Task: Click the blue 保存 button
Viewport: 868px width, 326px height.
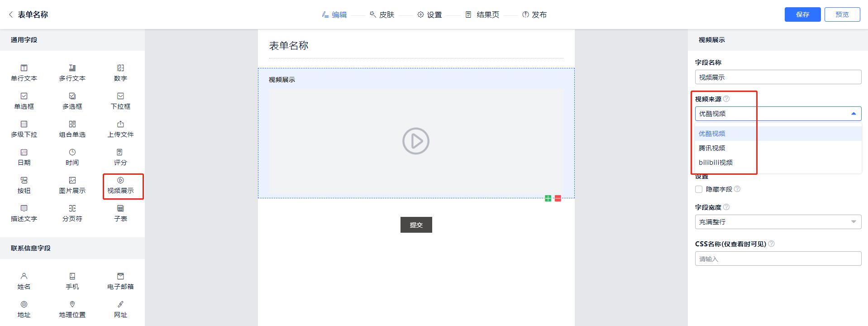Action: click(x=802, y=14)
